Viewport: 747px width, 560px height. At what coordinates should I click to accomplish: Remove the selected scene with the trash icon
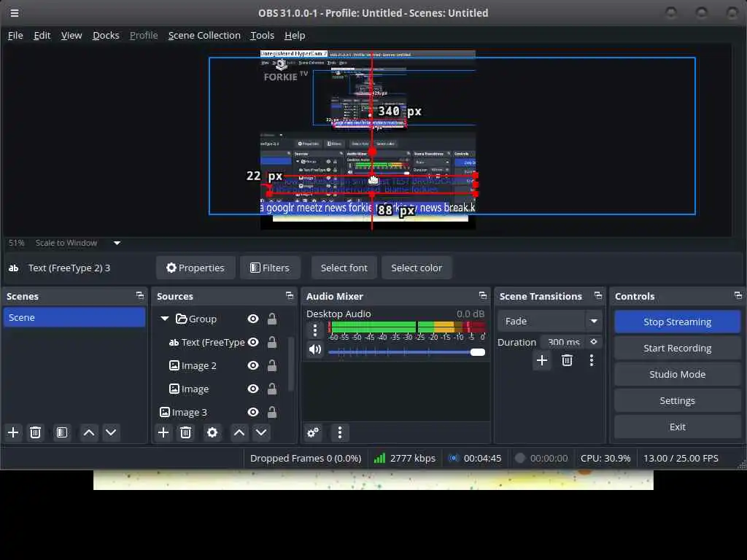point(35,432)
